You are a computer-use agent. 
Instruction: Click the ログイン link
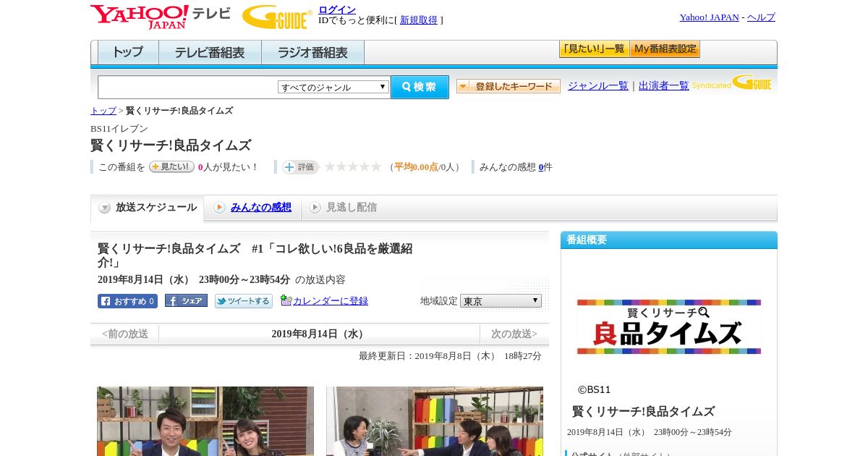pos(337,9)
